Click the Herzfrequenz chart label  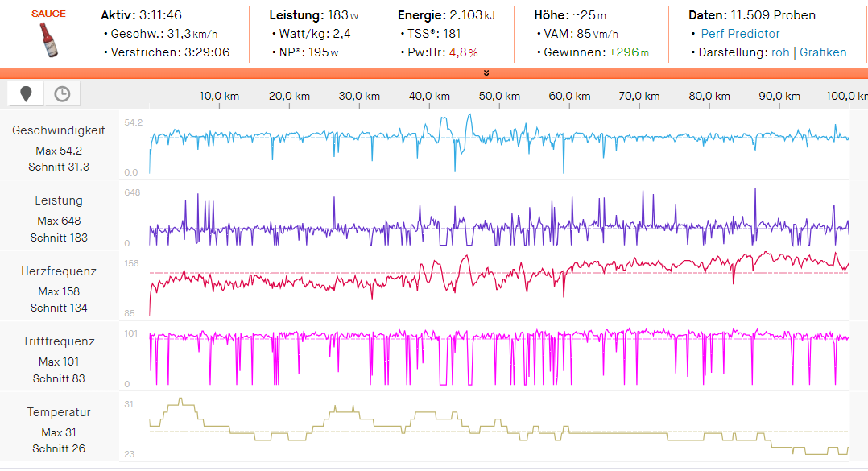click(x=59, y=272)
